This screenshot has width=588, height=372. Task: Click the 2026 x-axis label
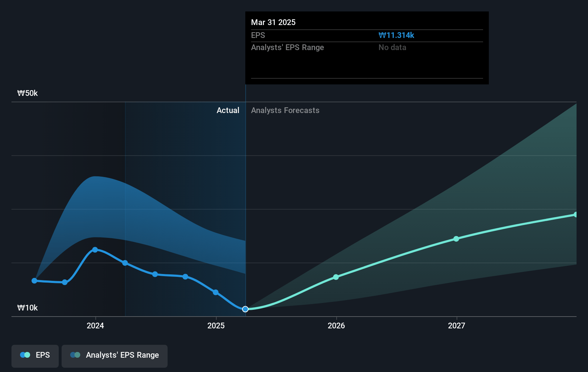[x=336, y=325]
